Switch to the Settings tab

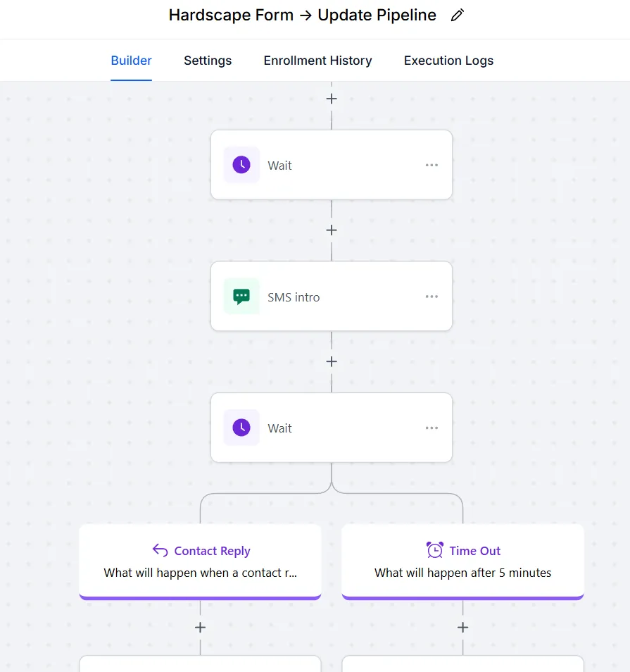pos(208,61)
